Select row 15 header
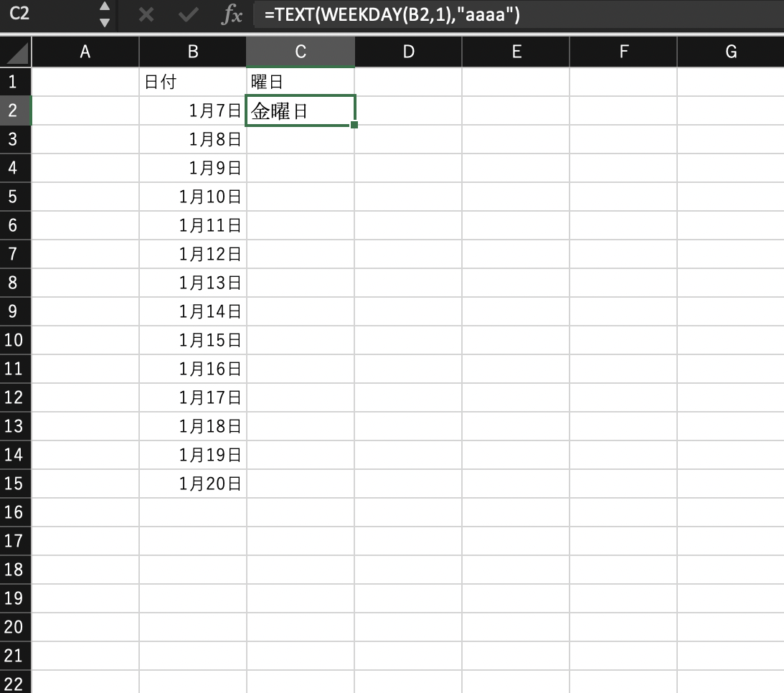 16,484
